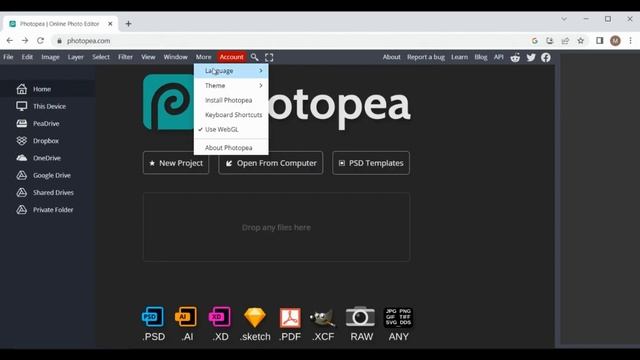Choose Keyboard Shortcuts from menu
Viewport: 640px width, 360px height.
[x=231, y=115]
